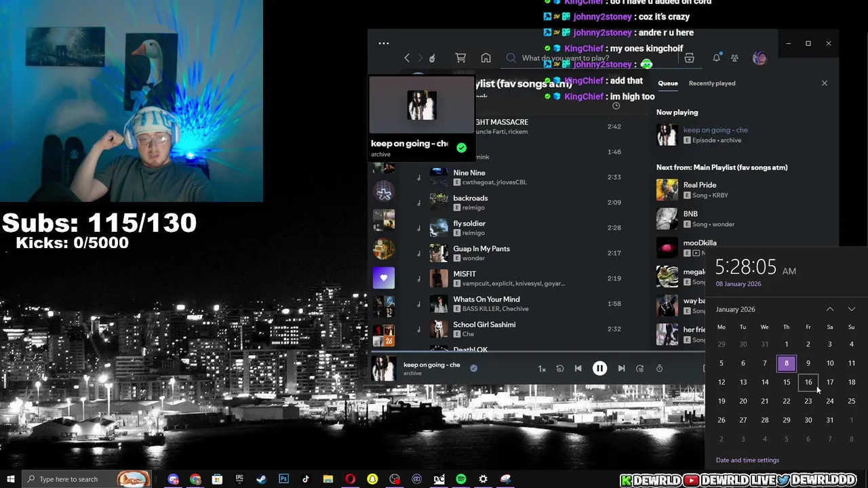Open the sleep timer icon
This screenshot has width=868, height=488.
point(659,368)
